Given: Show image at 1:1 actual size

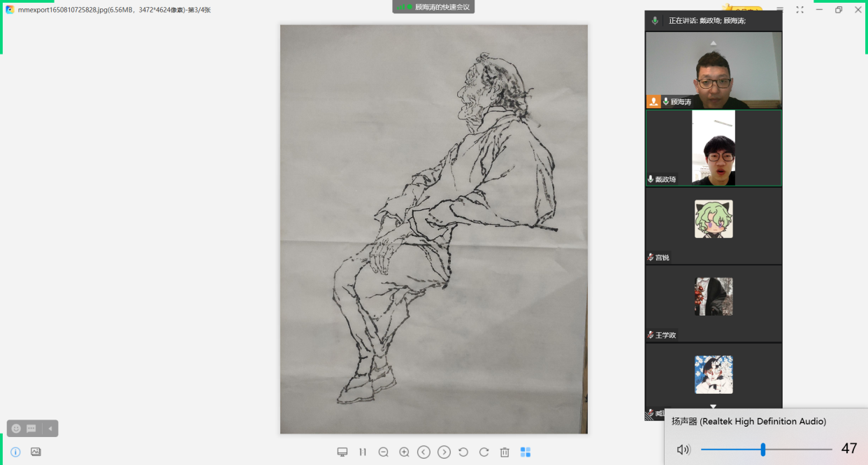Looking at the screenshot, I should [363, 452].
